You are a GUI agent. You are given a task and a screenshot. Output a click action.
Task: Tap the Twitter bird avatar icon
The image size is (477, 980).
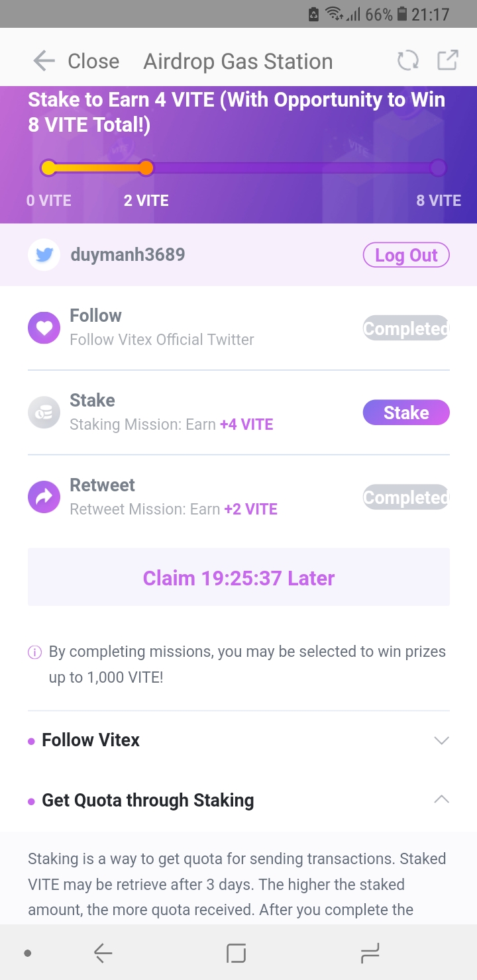pos(44,255)
